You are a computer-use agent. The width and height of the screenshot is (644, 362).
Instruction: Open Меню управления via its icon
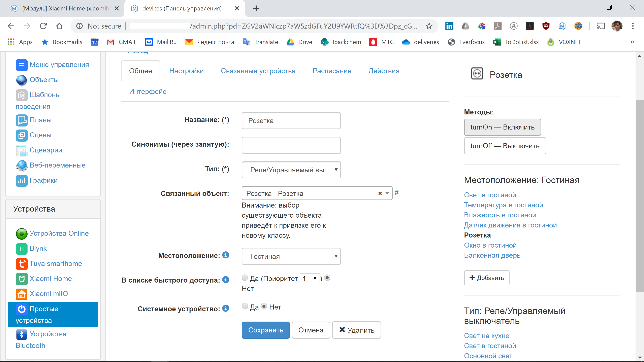[x=22, y=65]
